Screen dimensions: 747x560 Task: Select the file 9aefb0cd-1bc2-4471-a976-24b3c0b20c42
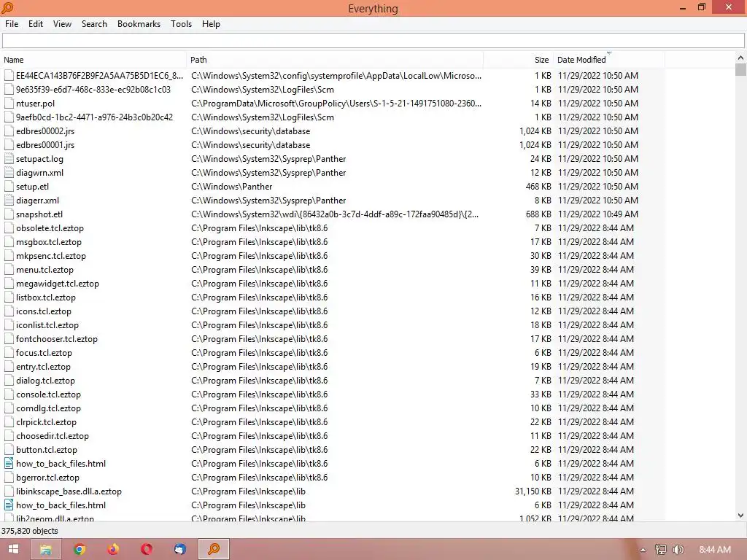[x=94, y=117]
